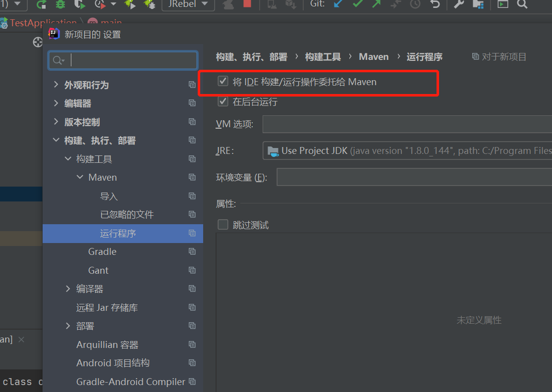552x392 pixels.
Task: Select Arquillian 容器 settings item
Action: [x=108, y=344]
